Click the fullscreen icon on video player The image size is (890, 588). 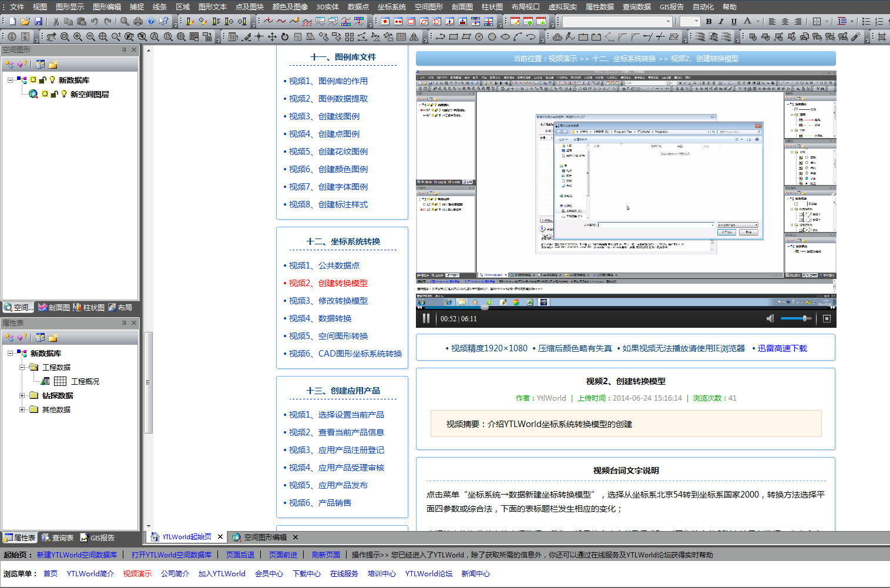tap(826, 318)
